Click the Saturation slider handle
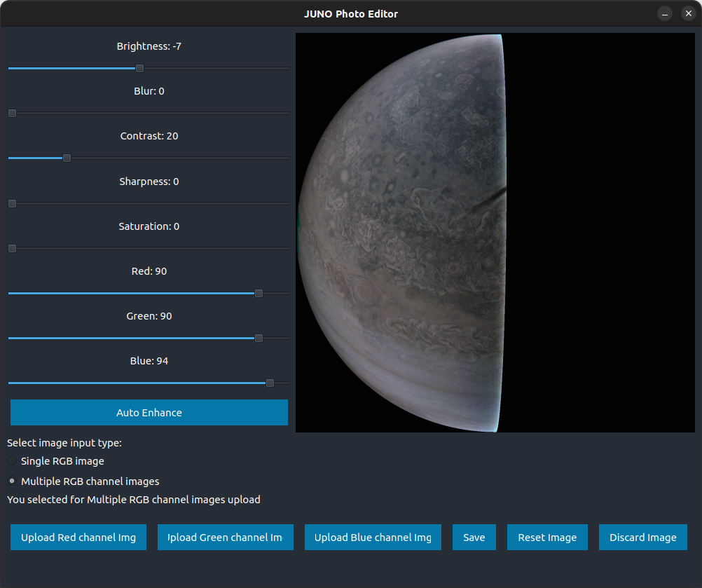 click(11, 248)
